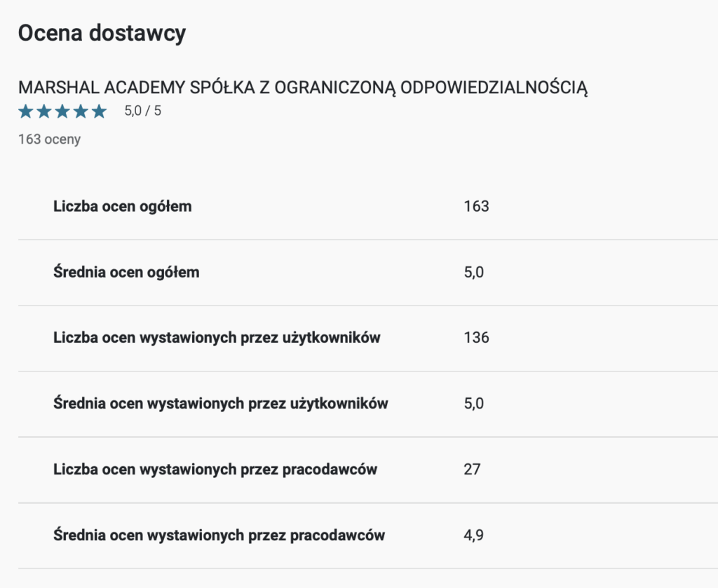The height and width of the screenshot is (588, 718).
Task: Click the overall average value 5,0
Action: (474, 273)
